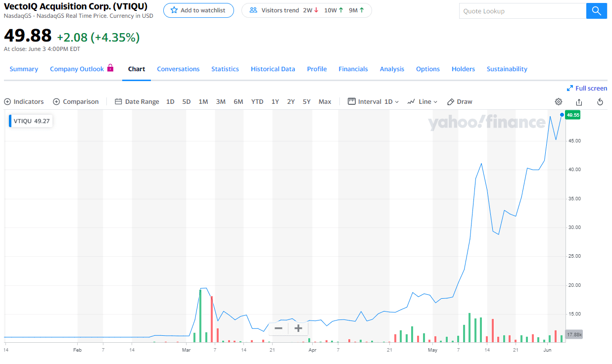Click the Date Range label
Screen dimensions: 612x364
pos(142,102)
